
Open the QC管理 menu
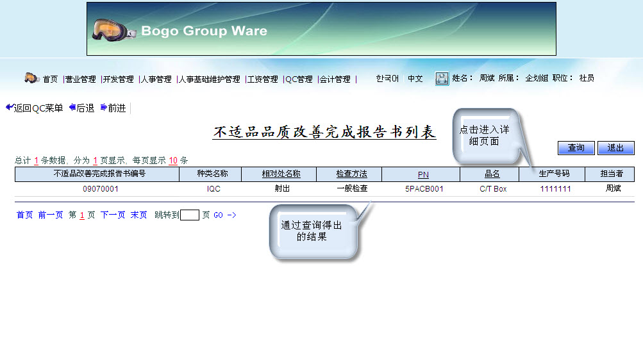(x=299, y=79)
